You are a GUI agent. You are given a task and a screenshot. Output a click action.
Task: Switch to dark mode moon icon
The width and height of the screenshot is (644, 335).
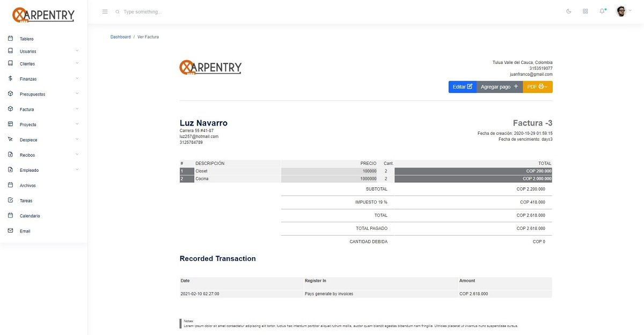pos(569,11)
